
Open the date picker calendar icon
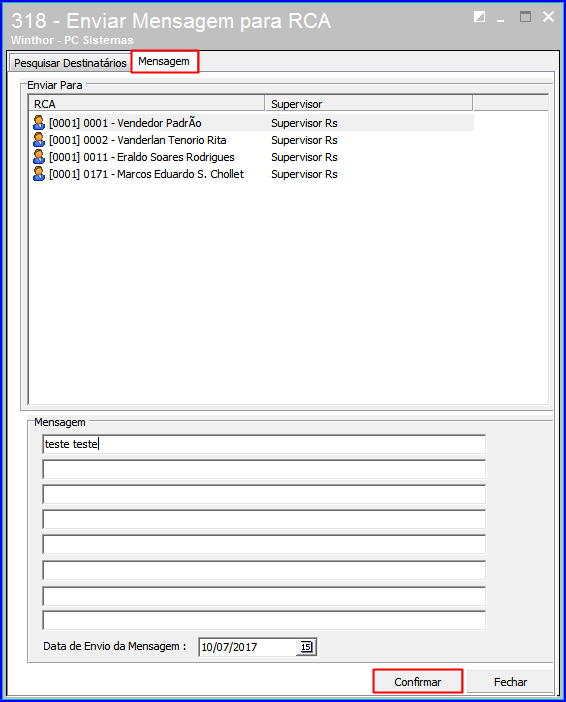pos(306,647)
